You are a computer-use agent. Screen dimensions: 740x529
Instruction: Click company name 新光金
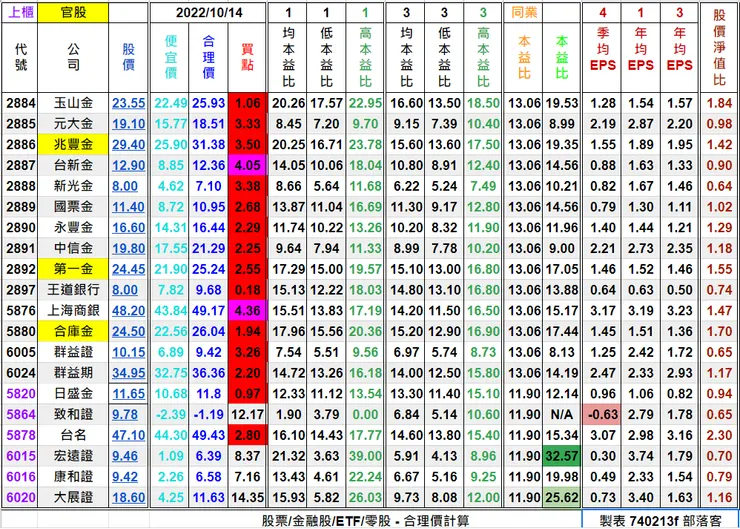click(x=73, y=186)
